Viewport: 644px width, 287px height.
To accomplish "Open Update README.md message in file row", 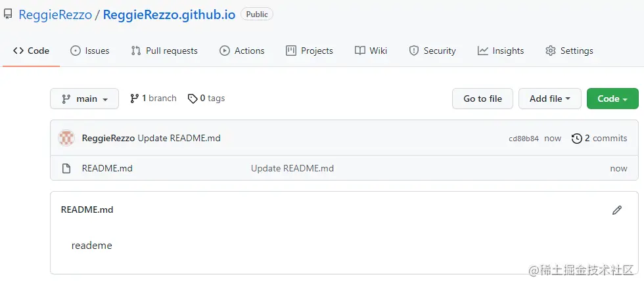I will click(x=292, y=168).
